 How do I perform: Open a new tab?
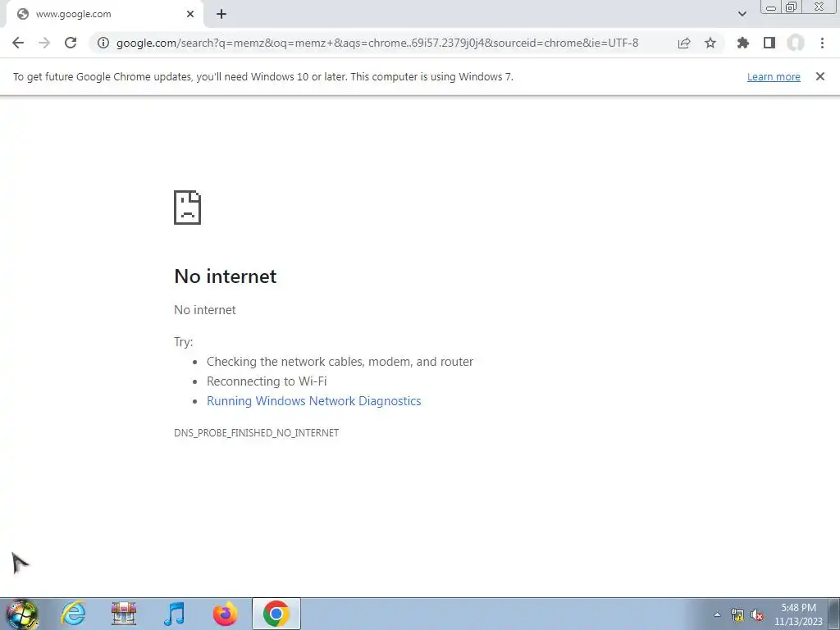pos(221,15)
